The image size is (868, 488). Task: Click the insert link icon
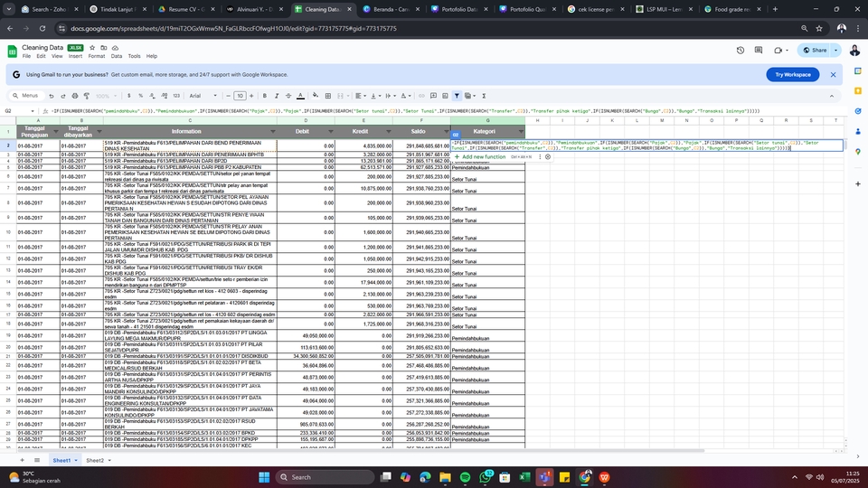pyautogui.click(x=421, y=95)
